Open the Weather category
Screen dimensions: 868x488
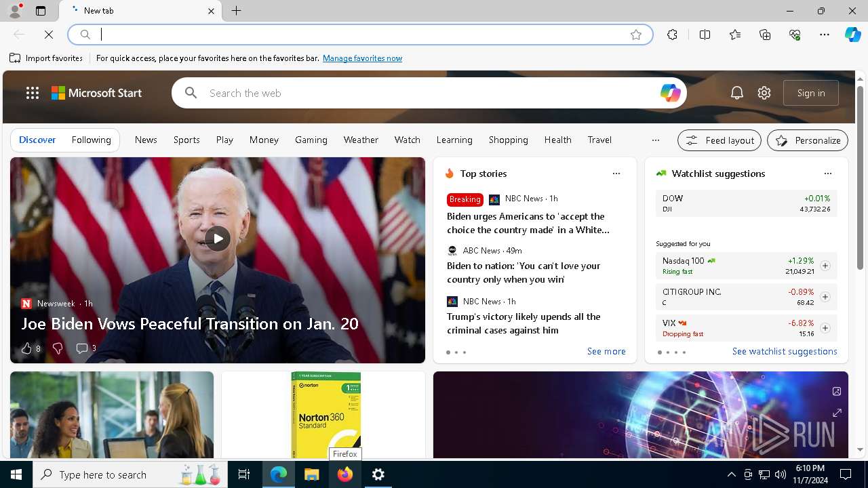click(x=361, y=140)
